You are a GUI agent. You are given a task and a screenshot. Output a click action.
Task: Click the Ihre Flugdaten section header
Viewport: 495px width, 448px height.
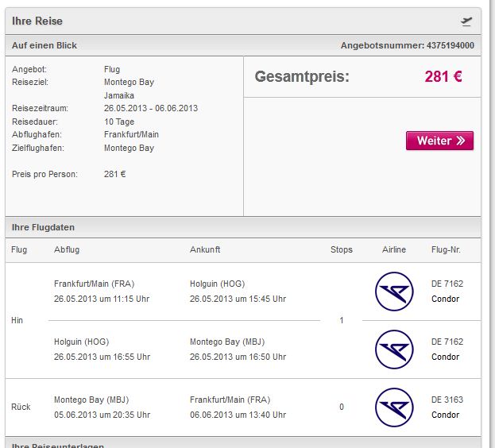[x=43, y=227]
